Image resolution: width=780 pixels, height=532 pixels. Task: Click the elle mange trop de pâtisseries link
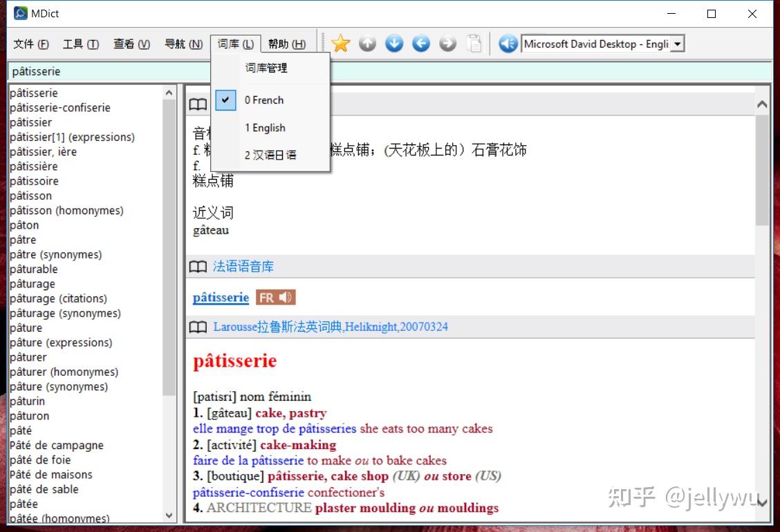275,428
